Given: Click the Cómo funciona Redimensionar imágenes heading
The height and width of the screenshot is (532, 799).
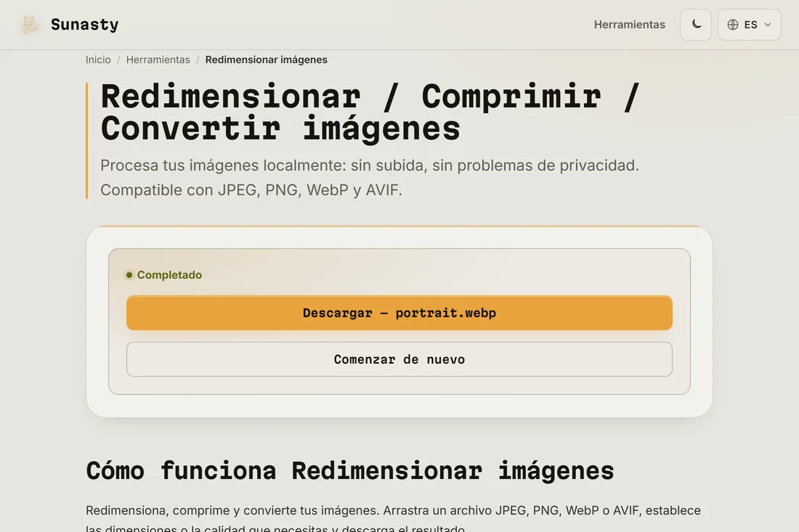Looking at the screenshot, I should [349, 470].
